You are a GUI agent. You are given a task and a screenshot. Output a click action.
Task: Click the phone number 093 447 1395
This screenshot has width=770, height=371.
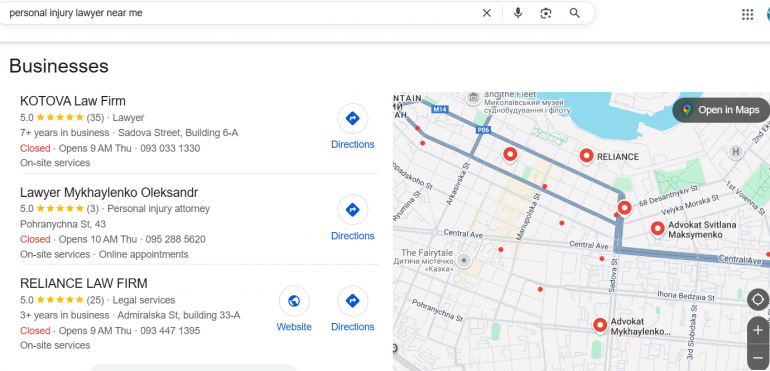tap(170, 331)
